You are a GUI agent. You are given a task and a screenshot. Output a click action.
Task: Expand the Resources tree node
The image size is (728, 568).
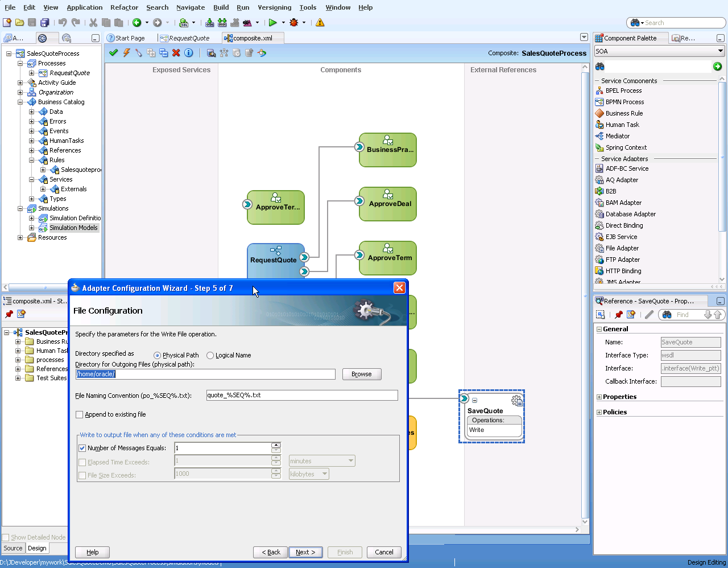pos(20,238)
